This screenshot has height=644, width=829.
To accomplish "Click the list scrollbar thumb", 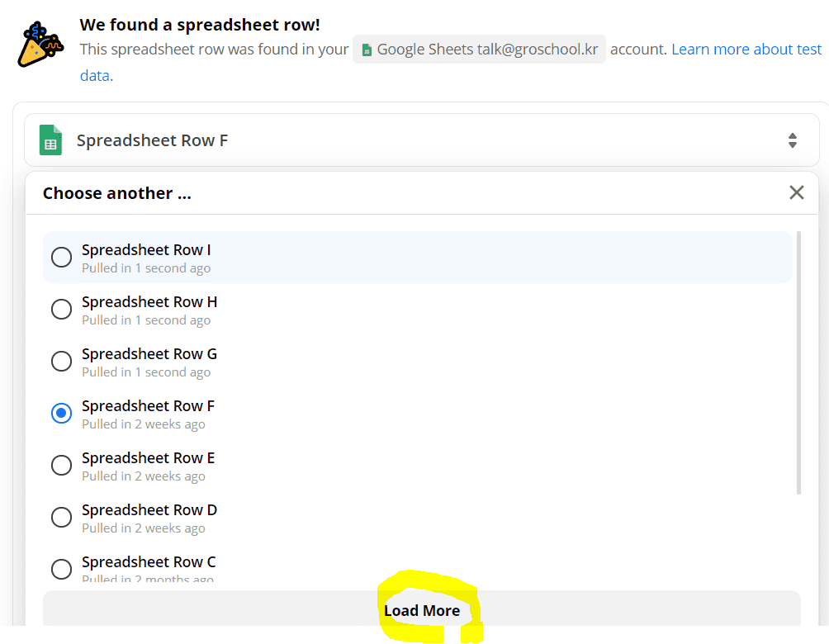I will pos(798,362).
